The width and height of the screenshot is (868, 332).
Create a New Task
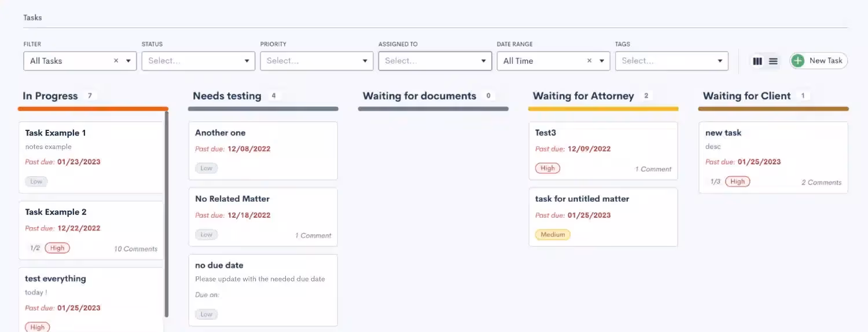tap(819, 61)
